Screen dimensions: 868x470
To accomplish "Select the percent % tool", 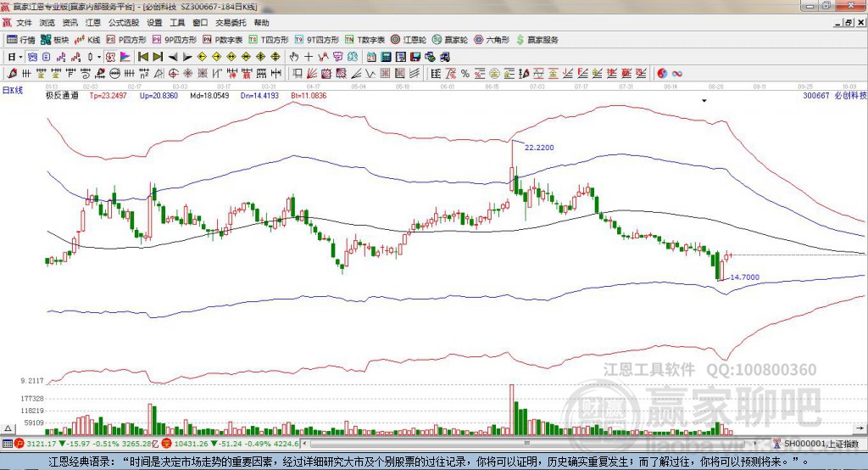I will pyautogui.click(x=465, y=74).
